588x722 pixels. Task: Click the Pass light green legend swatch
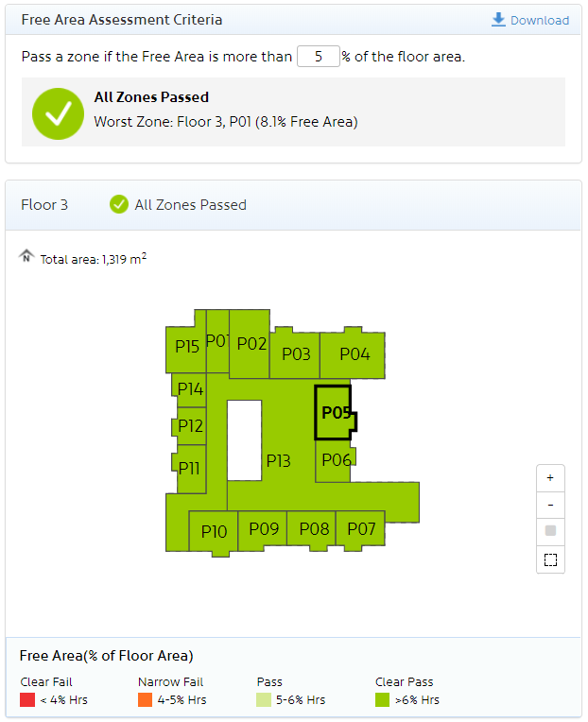[264, 700]
